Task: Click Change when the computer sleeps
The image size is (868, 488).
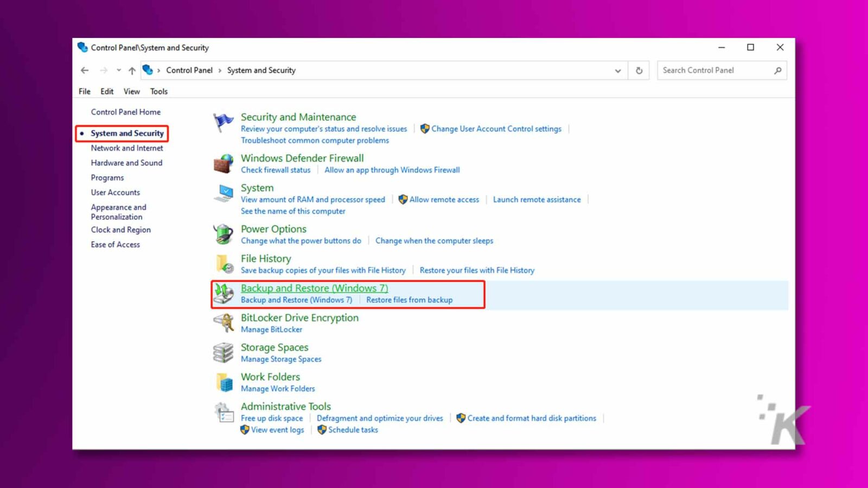Action: click(x=434, y=241)
